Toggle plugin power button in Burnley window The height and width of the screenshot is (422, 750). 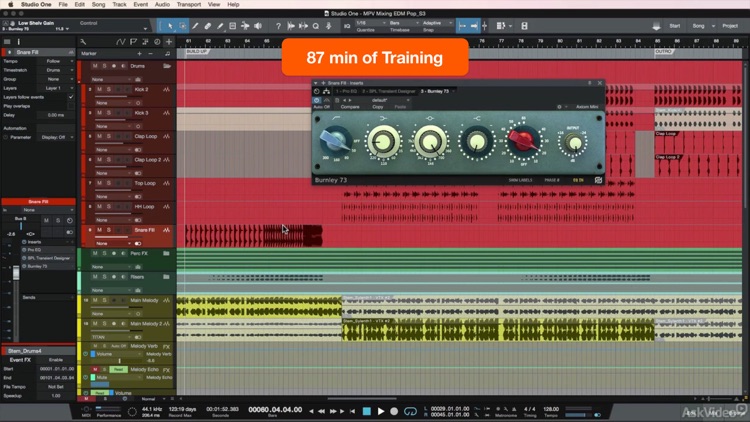pyautogui.click(x=316, y=100)
